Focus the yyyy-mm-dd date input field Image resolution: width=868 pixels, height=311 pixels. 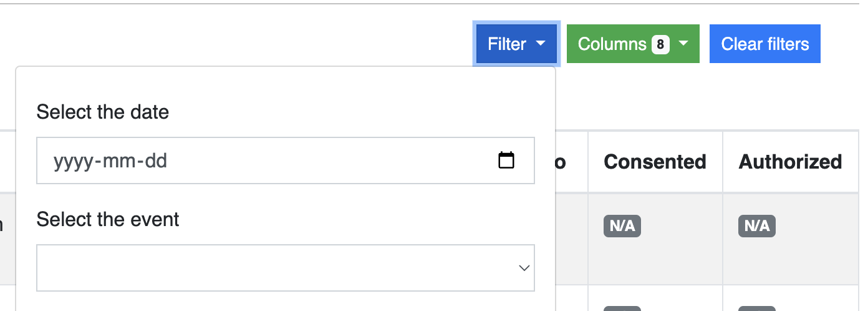(x=286, y=160)
